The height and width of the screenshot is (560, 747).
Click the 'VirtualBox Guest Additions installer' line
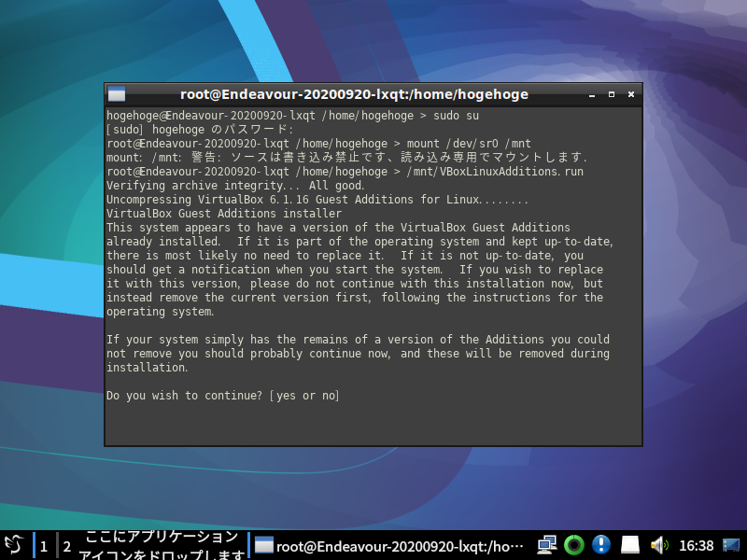point(224,214)
